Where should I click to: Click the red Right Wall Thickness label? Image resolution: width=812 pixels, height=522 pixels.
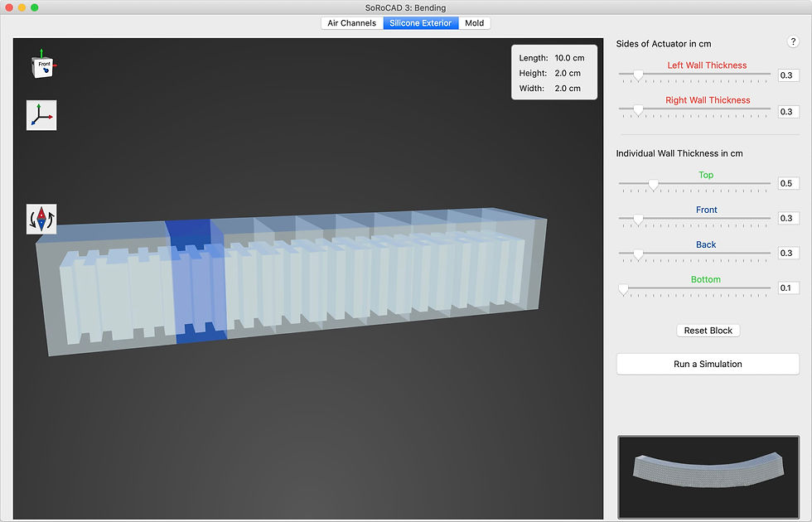pos(708,100)
